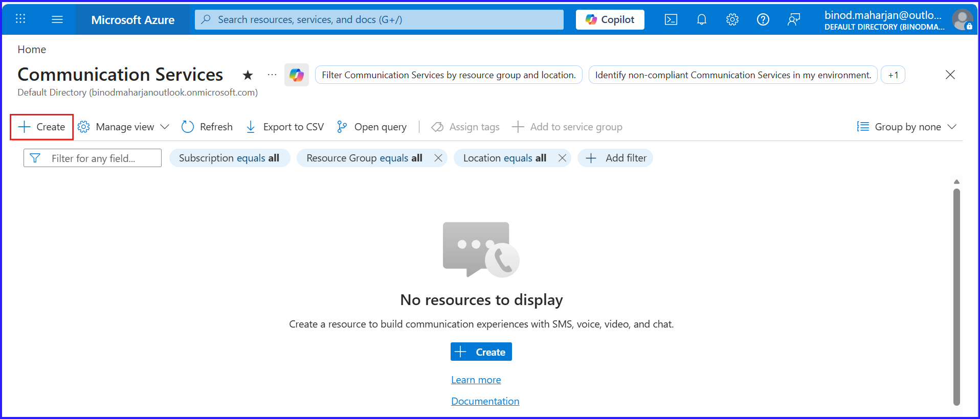Export the list to CSV
Viewport: 980px width, 419px height.
click(285, 127)
